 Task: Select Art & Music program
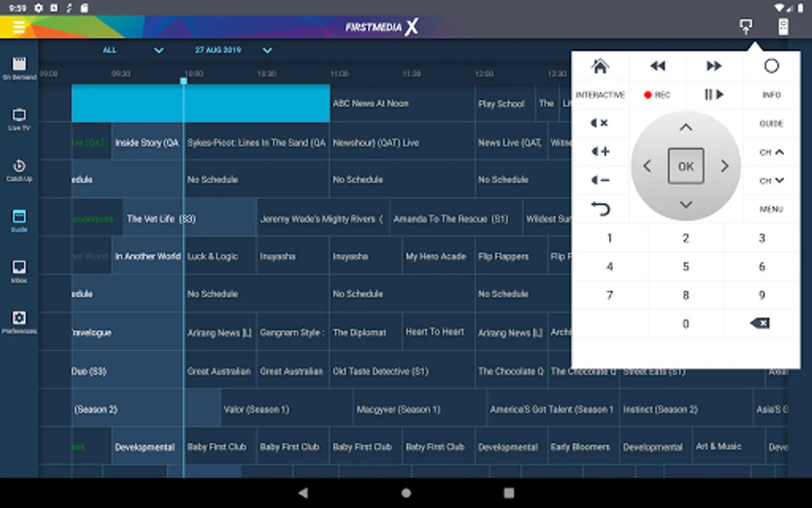point(728,446)
